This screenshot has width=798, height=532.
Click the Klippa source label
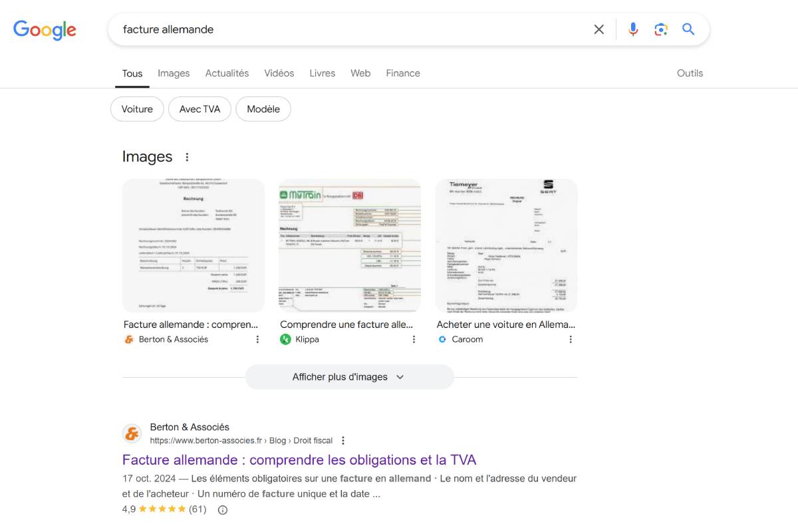[307, 339]
